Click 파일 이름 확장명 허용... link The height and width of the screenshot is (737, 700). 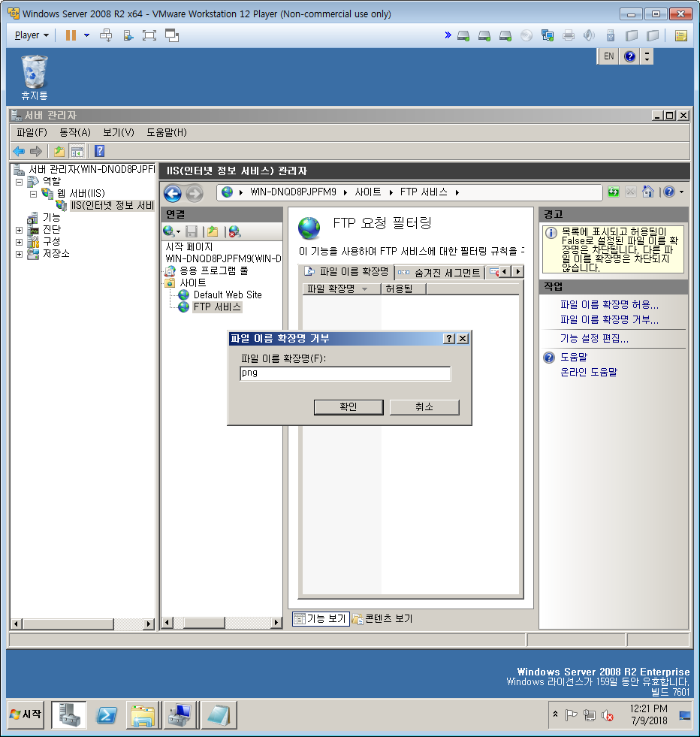coord(609,305)
